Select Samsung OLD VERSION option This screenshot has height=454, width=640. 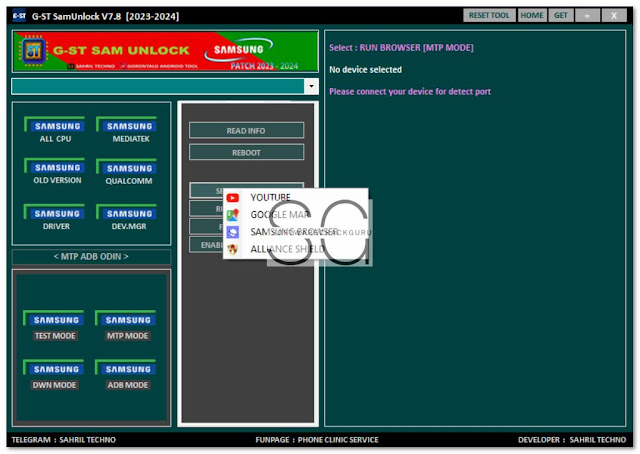pos(55,171)
